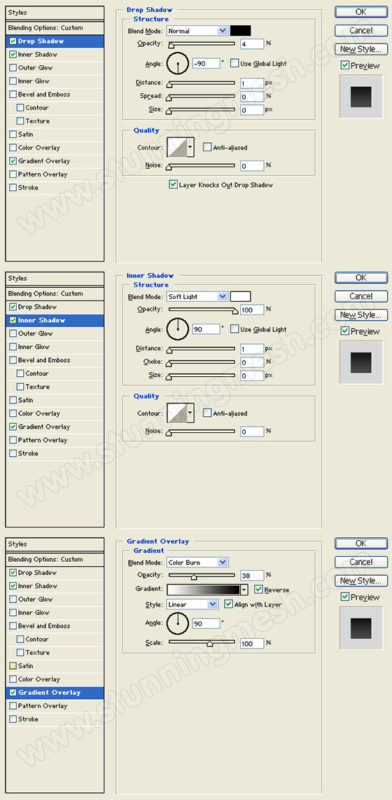Image resolution: width=392 pixels, height=800 pixels.
Task: Open the Linear style dropdown
Action: [x=193, y=605]
